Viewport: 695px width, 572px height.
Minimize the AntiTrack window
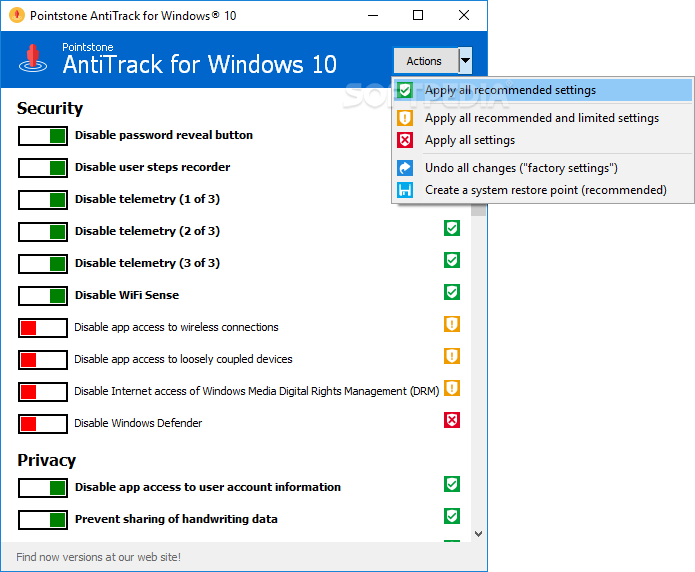pos(373,16)
